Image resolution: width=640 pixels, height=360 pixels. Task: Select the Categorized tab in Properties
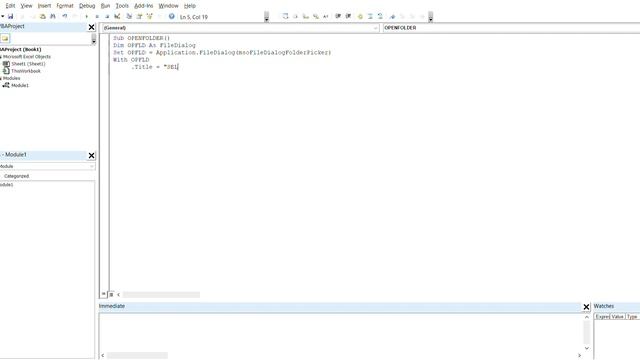(x=16, y=176)
